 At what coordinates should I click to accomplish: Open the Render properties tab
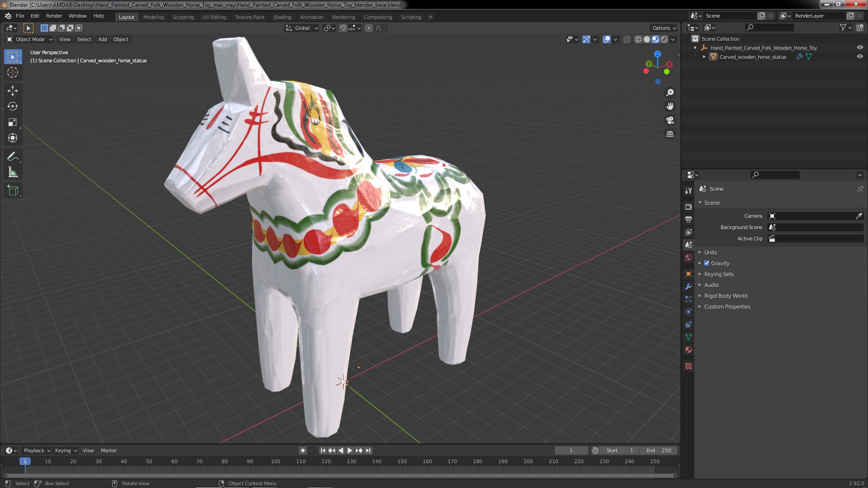click(x=689, y=206)
